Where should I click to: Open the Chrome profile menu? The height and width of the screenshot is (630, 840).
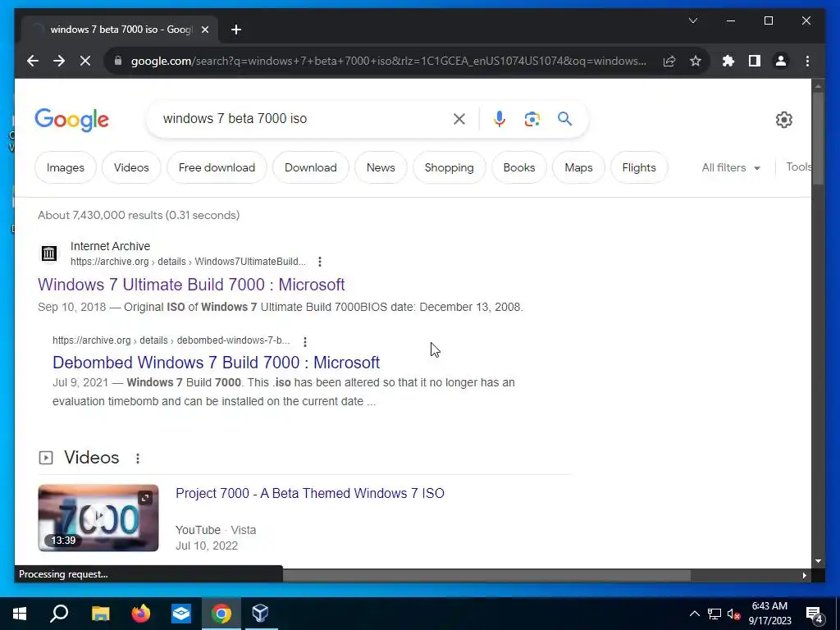[x=781, y=61]
